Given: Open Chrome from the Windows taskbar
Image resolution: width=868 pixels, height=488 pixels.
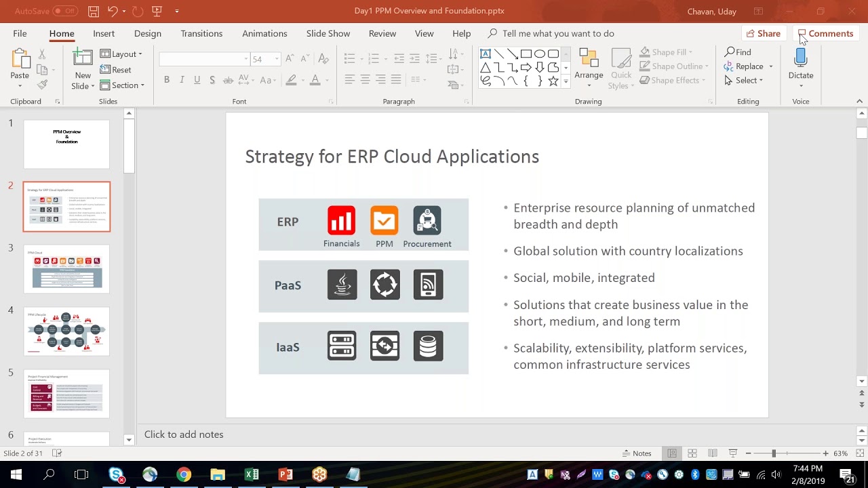Looking at the screenshot, I should tap(184, 474).
